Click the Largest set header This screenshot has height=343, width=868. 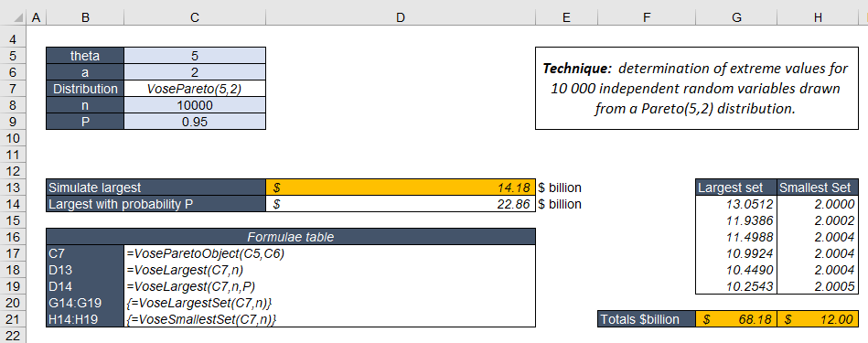coord(736,188)
